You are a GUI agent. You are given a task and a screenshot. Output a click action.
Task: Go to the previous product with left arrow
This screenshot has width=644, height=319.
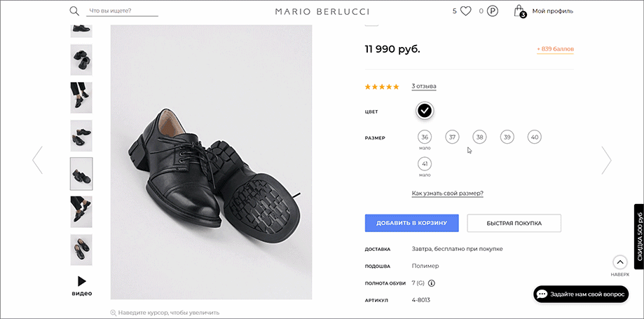pyautogui.click(x=37, y=160)
